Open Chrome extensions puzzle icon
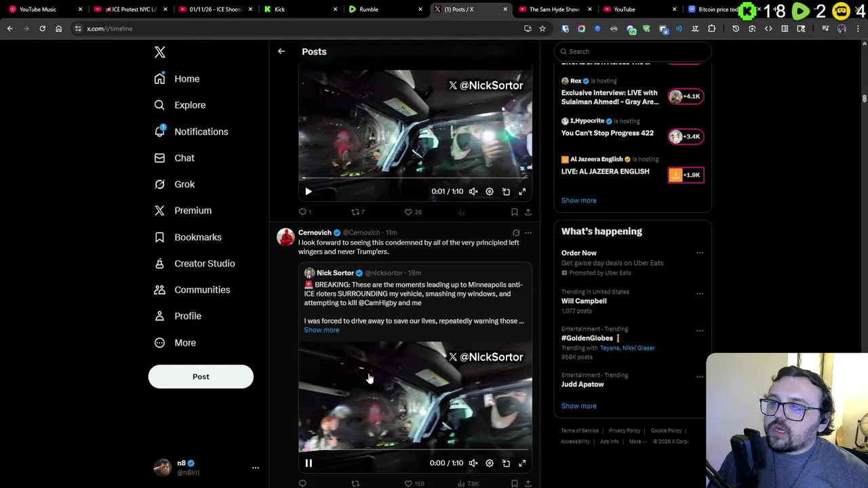This screenshot has height=488, width=868. pyautogui.click(x=711, y=28)
